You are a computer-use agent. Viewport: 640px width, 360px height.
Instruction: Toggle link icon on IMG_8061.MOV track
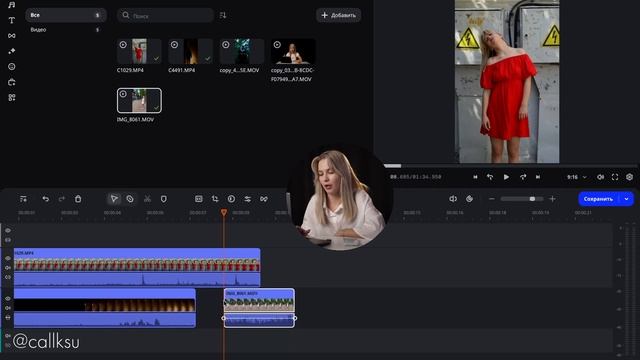tap(8, 317)
